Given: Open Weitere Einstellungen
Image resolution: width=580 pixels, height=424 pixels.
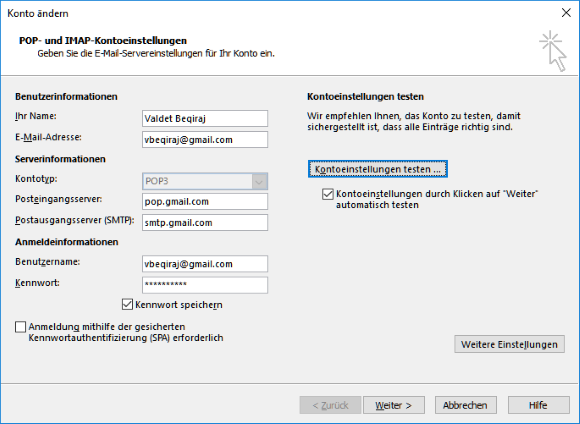Looking at the screenshot, I should point(509,344).
